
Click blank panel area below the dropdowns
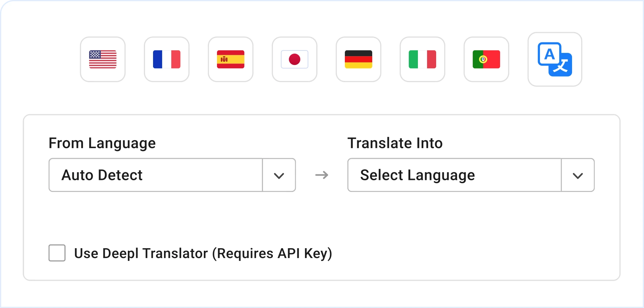321,219
